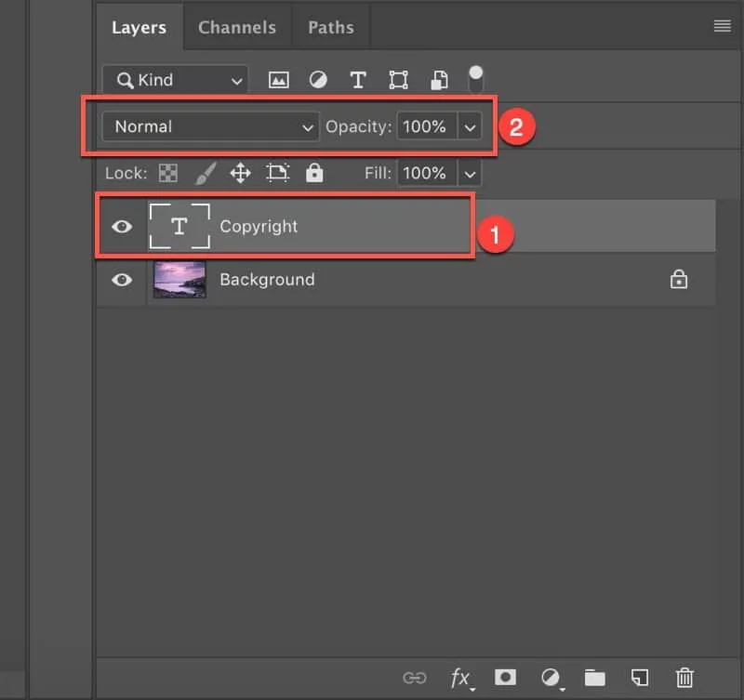This screenshot has width=744, height=700.
Task: Filter layers by shape layers
Action: (x=398, y=80)
